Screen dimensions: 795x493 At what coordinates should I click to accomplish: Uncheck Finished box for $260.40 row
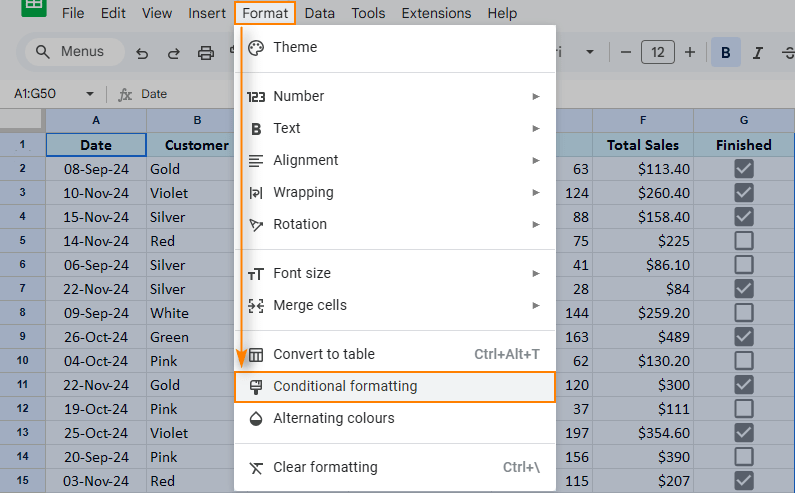(744, 193)
